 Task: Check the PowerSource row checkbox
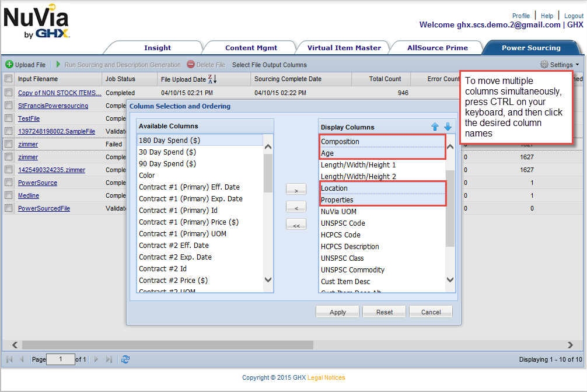click(x=9, y=183)
